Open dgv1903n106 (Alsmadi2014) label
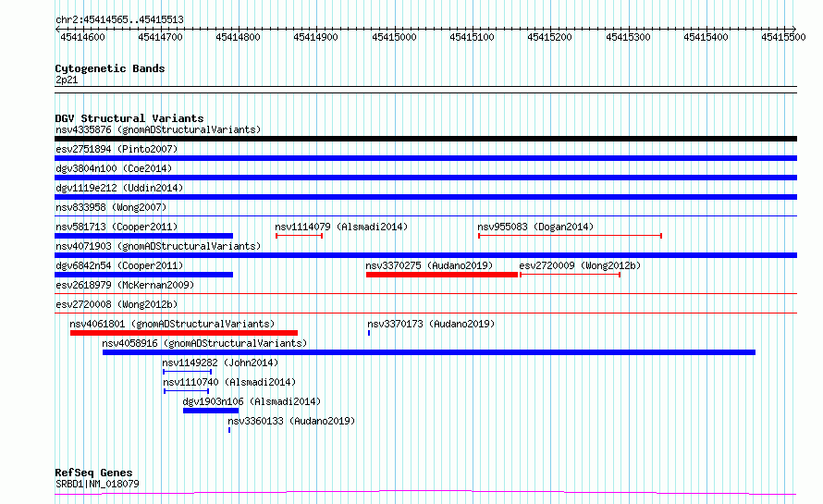Screen dimensions: 823x504 pos(252,401)
